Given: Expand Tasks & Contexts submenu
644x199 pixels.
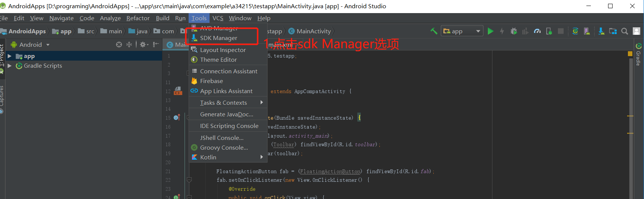Looking at the screenshot, I should click(x=228, y=103).
